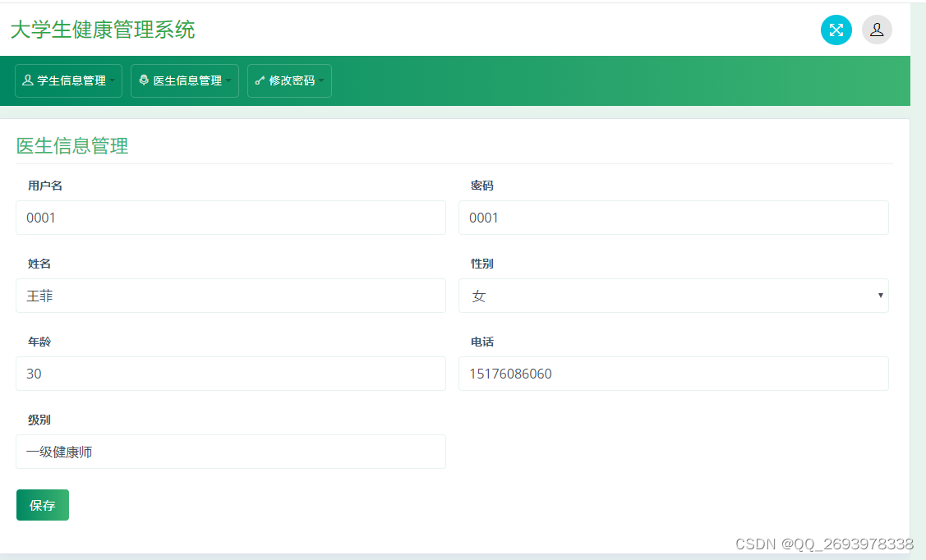Open the 医生信息管理 menu
The height and width of the screenshot is (560, 926).
pos(184,80)
